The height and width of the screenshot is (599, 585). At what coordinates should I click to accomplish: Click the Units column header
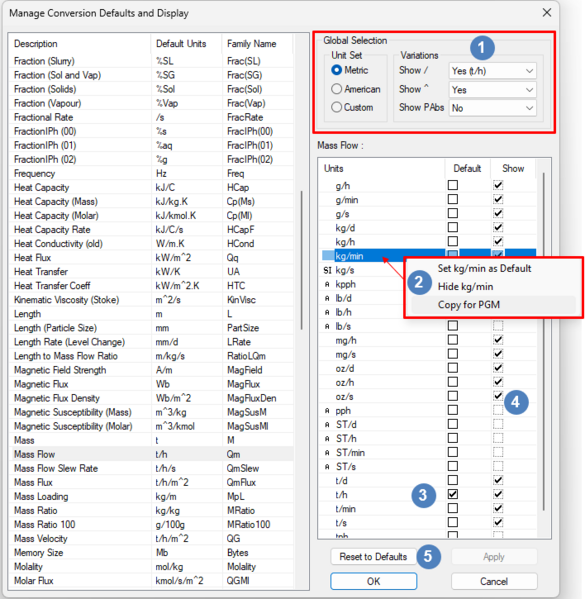[x=382, y=168]
